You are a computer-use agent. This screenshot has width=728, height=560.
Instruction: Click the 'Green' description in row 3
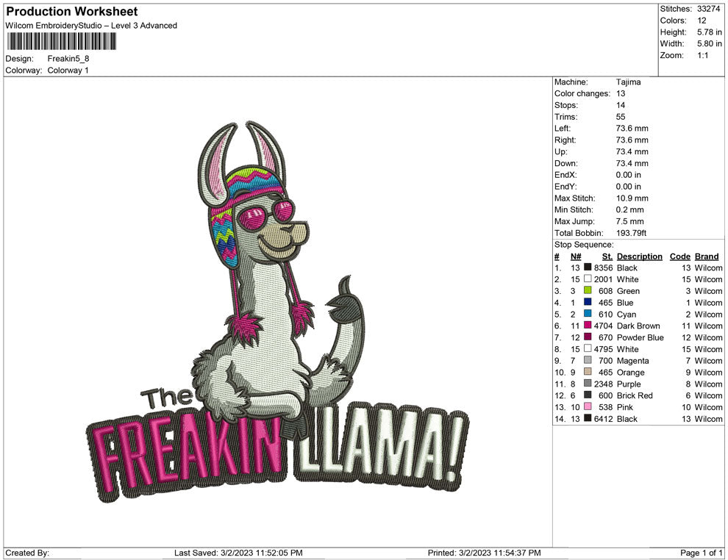click(628, 291)
